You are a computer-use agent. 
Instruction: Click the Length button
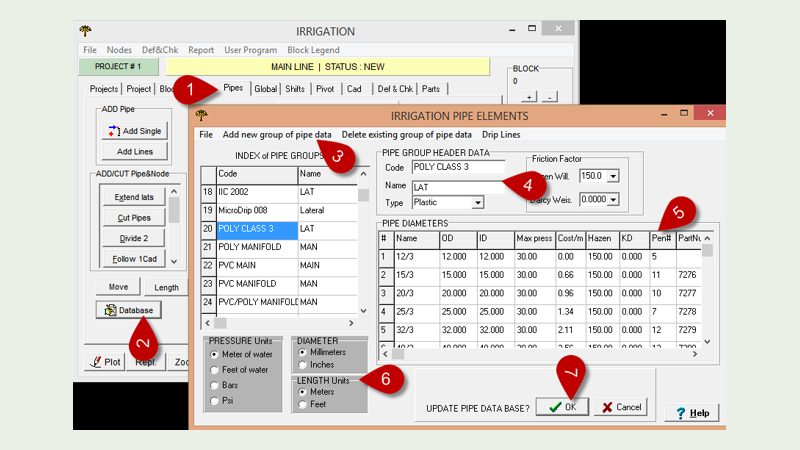166,287
